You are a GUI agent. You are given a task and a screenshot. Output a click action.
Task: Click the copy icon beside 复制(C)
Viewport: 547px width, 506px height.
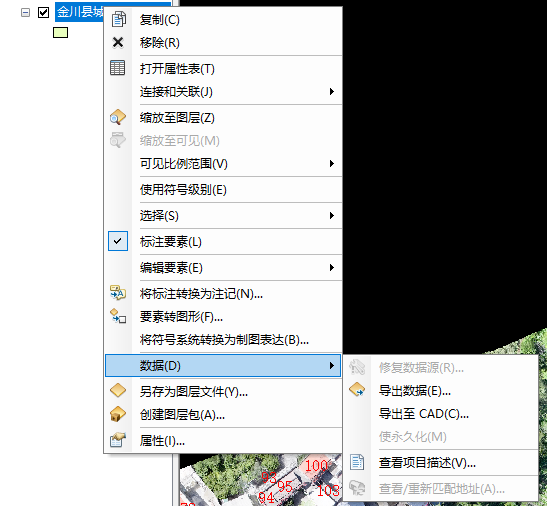(118, 19)
